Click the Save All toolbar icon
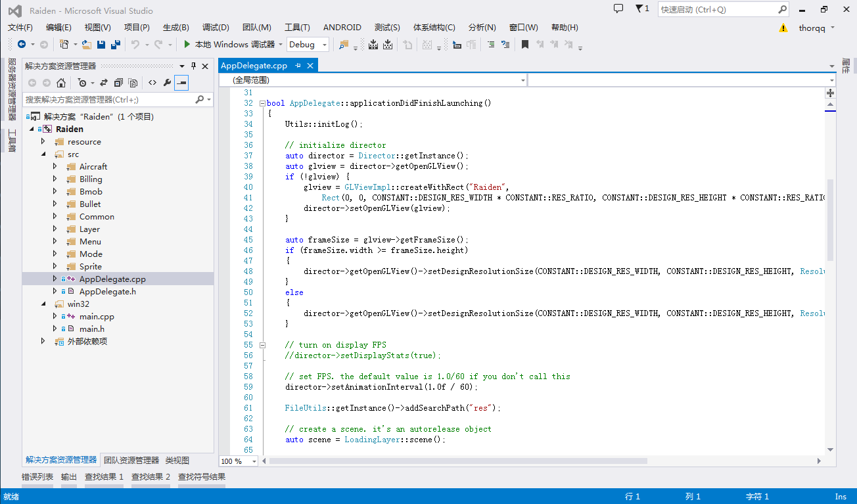 116,45
